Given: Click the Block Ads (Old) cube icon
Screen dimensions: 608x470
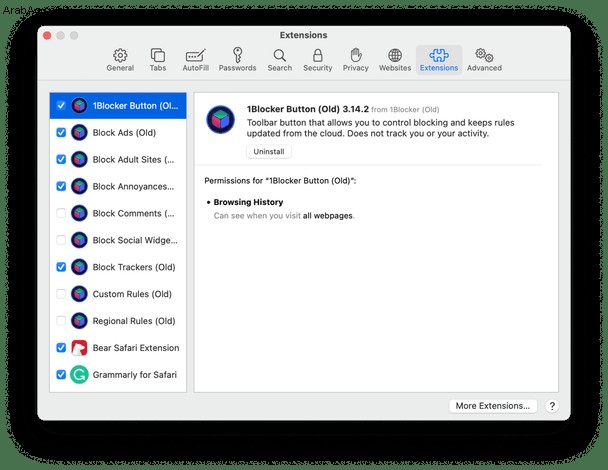Looking at the screenshot, I should point(79,133).
